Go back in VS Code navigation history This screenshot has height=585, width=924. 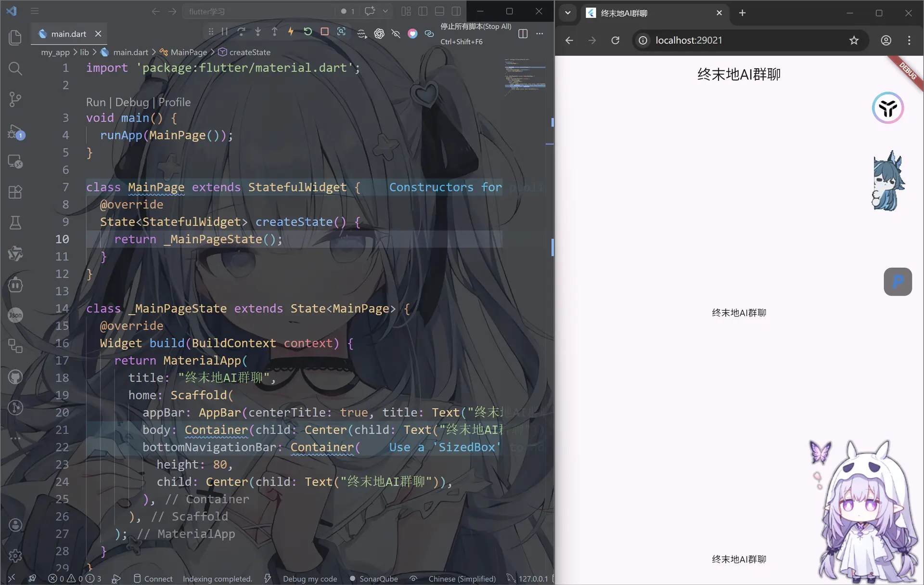[x=155, y=11]
